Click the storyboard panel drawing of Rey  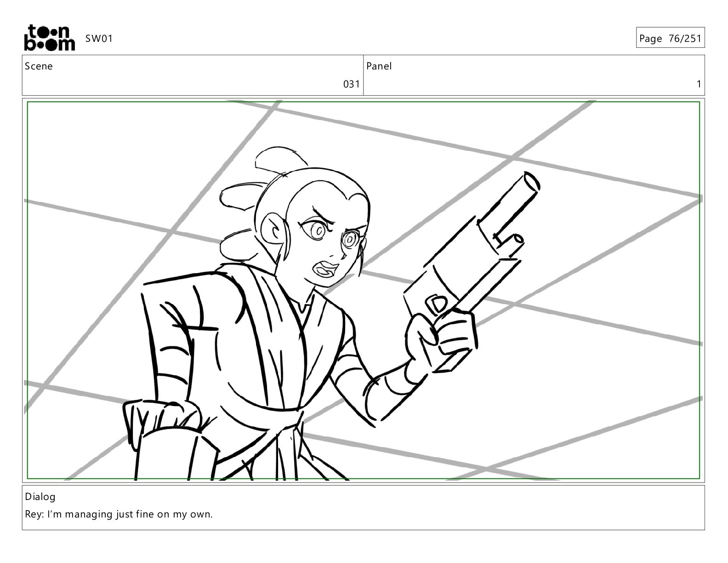point(364,290)
